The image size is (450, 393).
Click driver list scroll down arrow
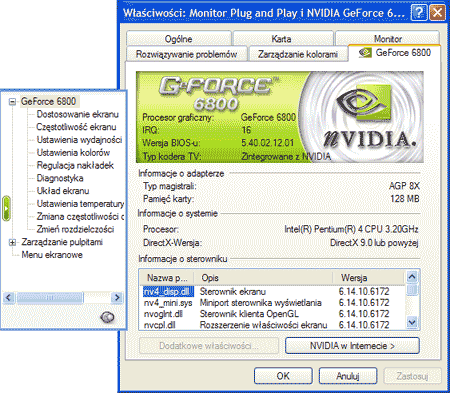click(412, 322)
